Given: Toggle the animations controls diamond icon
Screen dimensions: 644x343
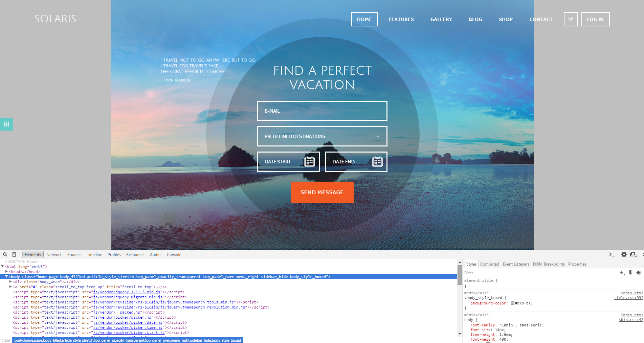Looking at the screenshot, I should click(639, 273).
